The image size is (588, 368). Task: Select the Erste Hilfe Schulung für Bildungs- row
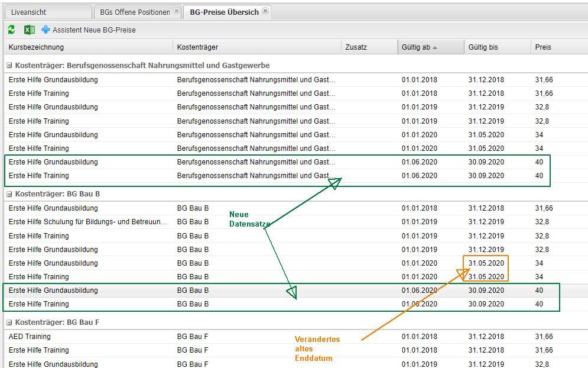click(x=88, y=222)
